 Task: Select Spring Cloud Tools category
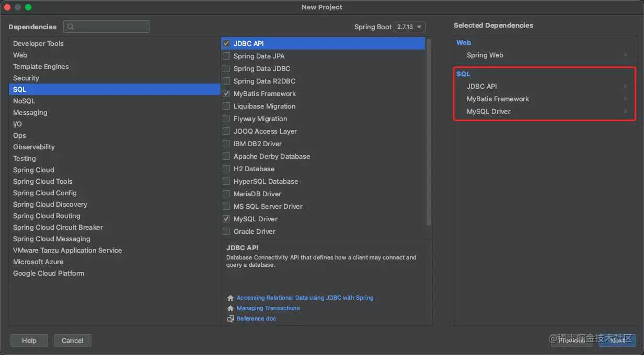tap(114, 181)
